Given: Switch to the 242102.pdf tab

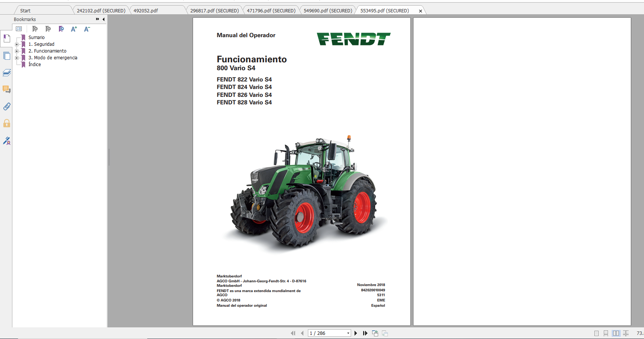Looking at the screenshot, I should click(101, 11).
